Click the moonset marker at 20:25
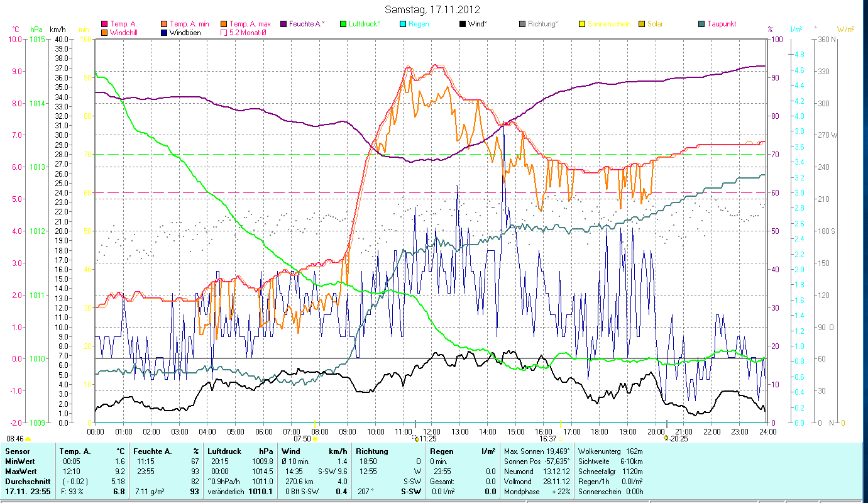 pyautogui.click(x=666, y=439)
